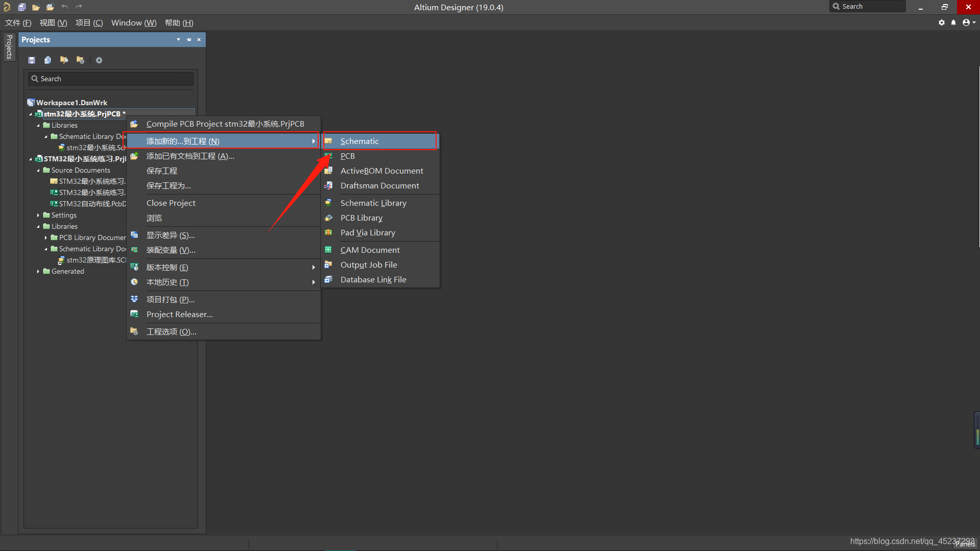Screen dimensions: 980x551
Task: Click the Projects panel Search field
Action: (111, 79)
